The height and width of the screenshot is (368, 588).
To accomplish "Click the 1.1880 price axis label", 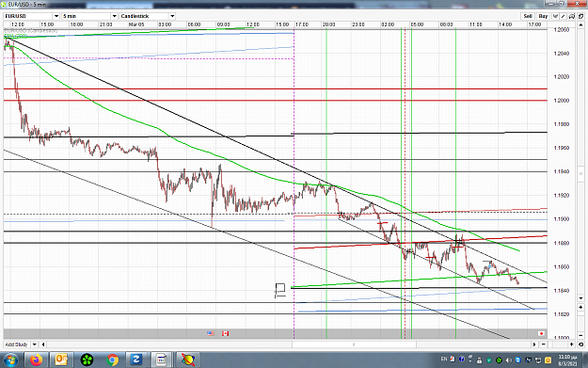I will (x=561, y=243).
